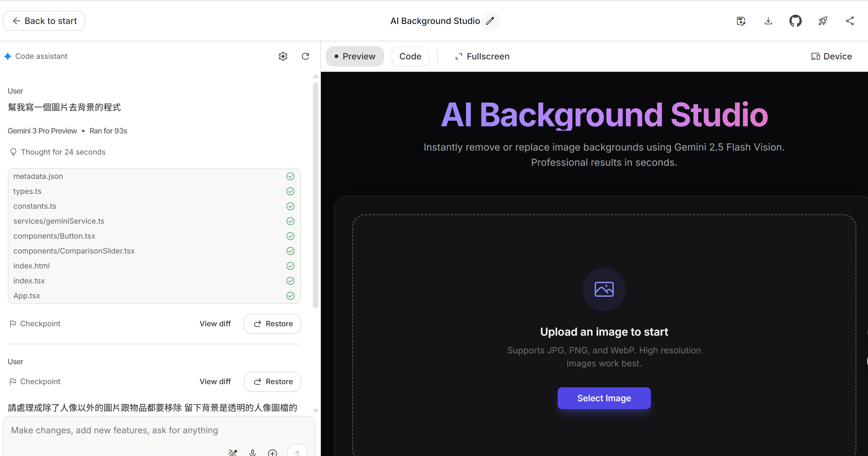The image size is (868, 456).
Task: Click the rocket deploy icon
Action: (823, 21)
